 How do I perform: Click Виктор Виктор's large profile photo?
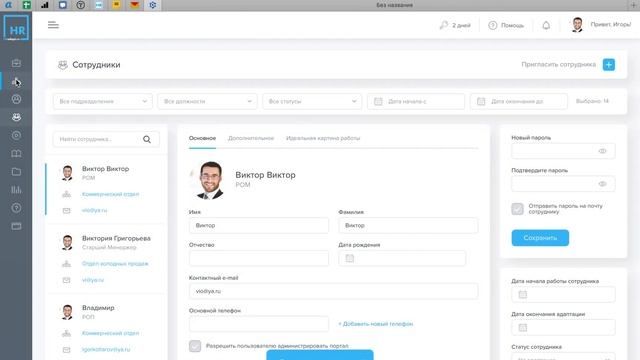click(210, 180)
